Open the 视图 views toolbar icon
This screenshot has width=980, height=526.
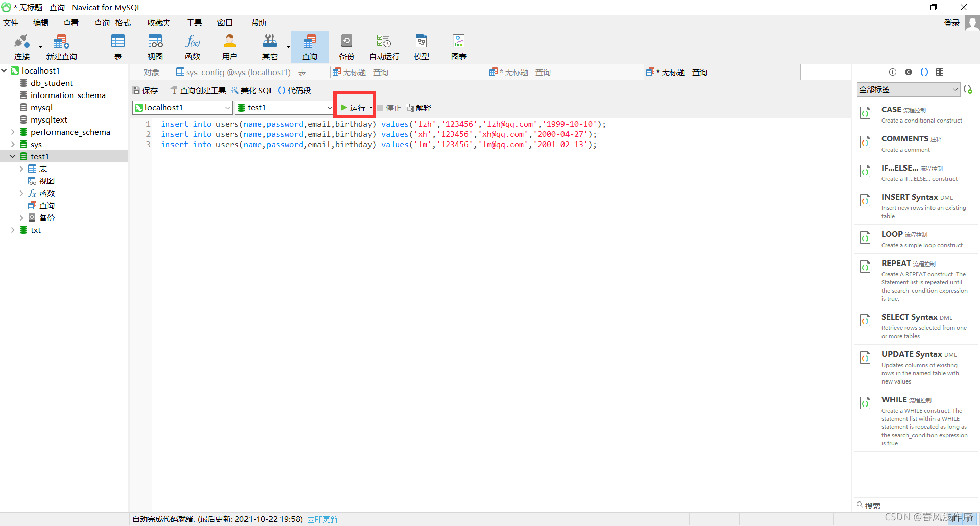click(x=155, y=47)
